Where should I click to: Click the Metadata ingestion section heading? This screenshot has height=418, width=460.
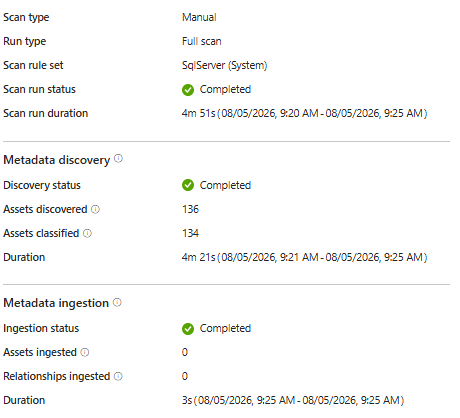click(56, 303)
